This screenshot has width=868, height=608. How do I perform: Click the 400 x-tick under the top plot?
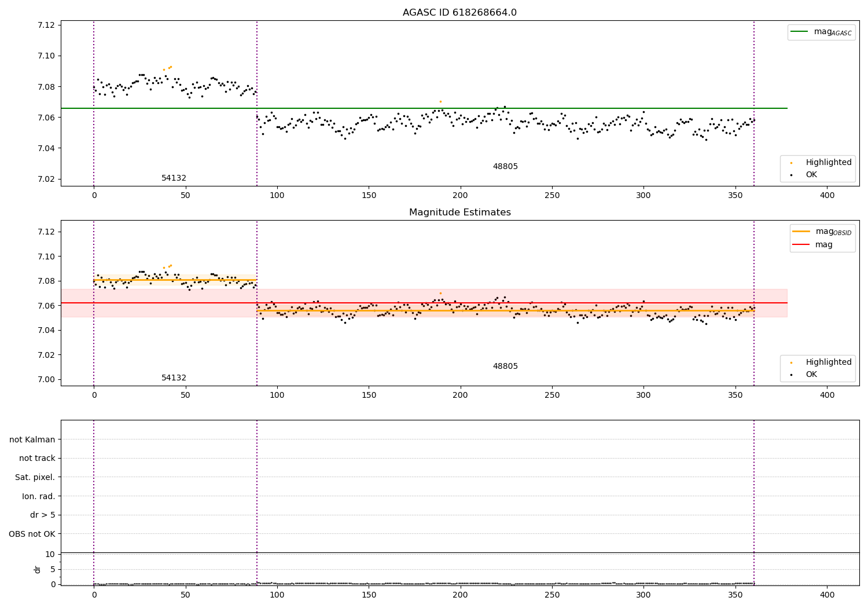(827, 195)
